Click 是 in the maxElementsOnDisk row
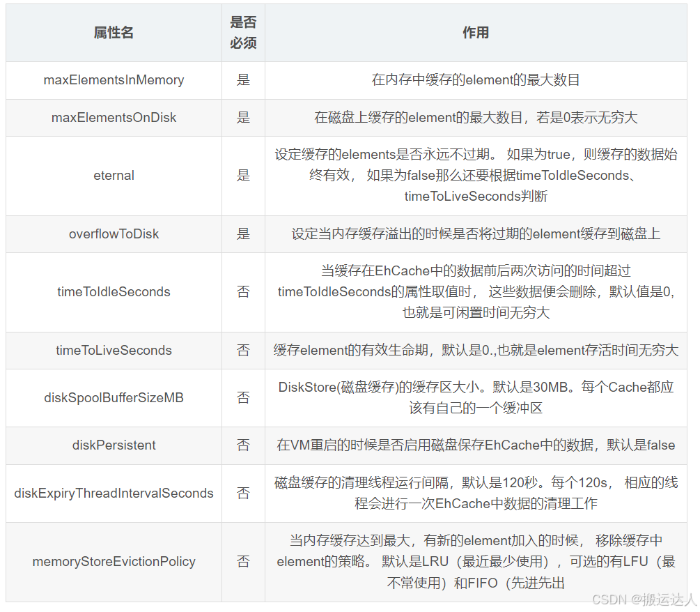The height and width of the screenshot is (612, 700). click(x=243, y=118)
